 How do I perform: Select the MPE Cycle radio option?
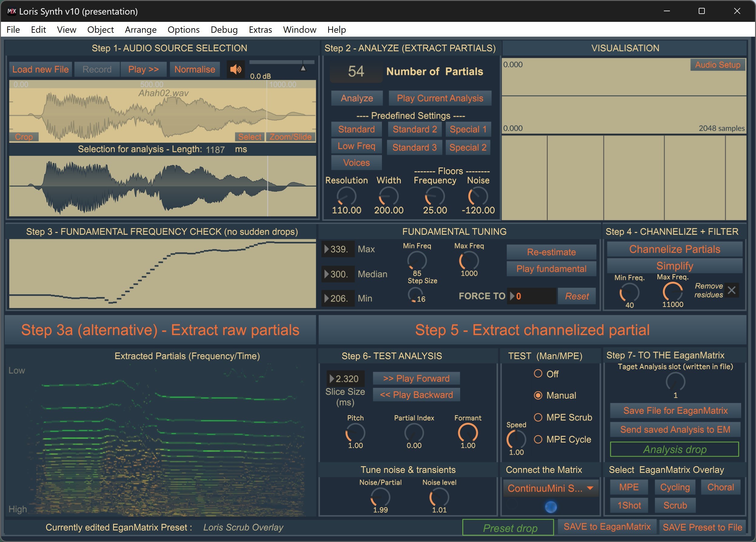pos(538,439)
